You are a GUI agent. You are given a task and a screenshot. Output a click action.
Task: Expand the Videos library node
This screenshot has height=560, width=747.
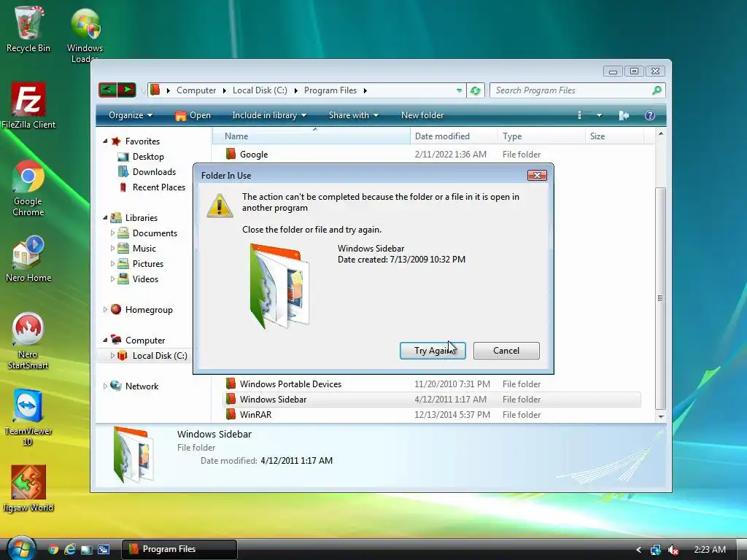pos(112,279)
